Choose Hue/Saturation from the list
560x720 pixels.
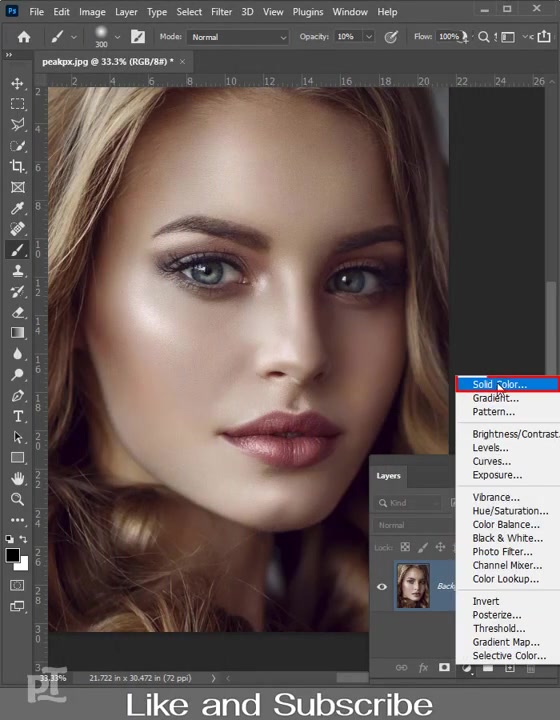510,511
